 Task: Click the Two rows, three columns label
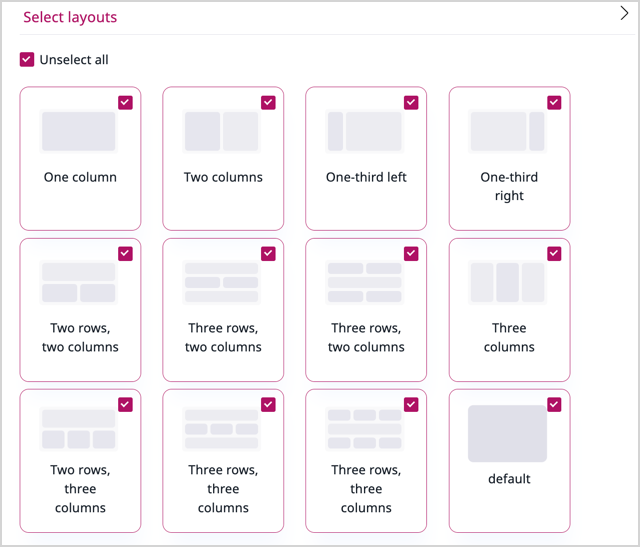[x=80, y=489]
